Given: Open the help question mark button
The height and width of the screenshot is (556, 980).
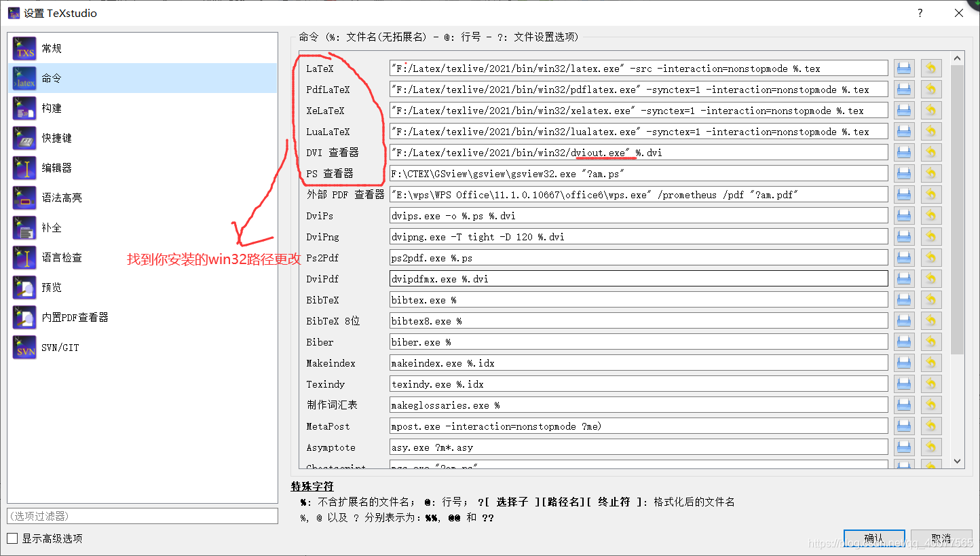Looking at the screenshot, I should (x=920, y=13).
